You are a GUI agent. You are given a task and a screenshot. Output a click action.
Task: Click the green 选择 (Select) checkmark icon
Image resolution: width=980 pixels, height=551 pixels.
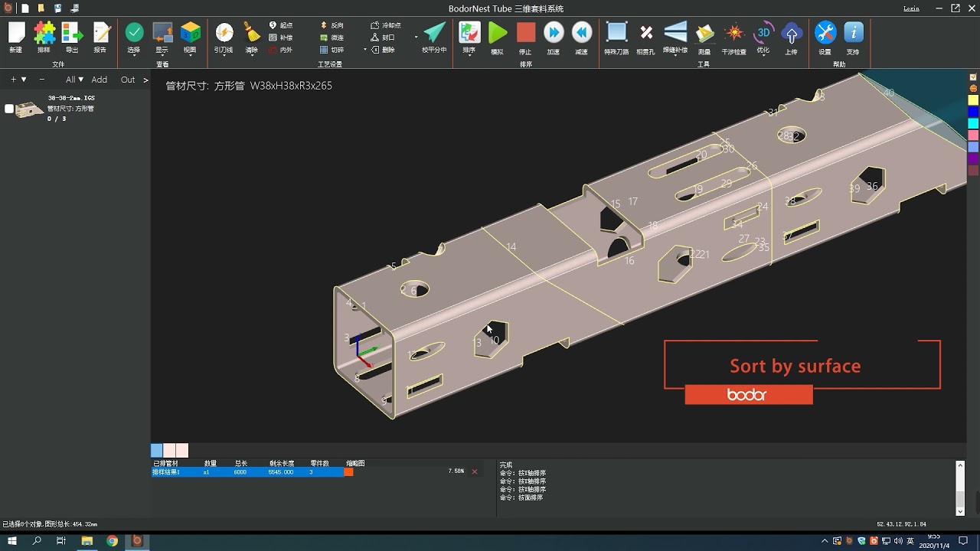tap(134, 32)
